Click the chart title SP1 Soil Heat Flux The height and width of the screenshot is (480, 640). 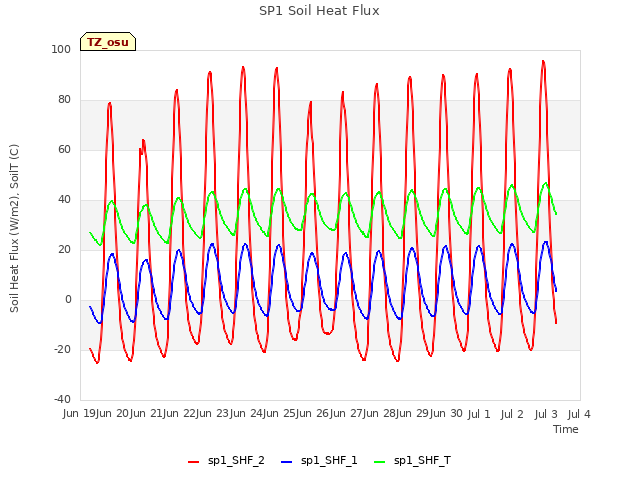coord(319,11)
